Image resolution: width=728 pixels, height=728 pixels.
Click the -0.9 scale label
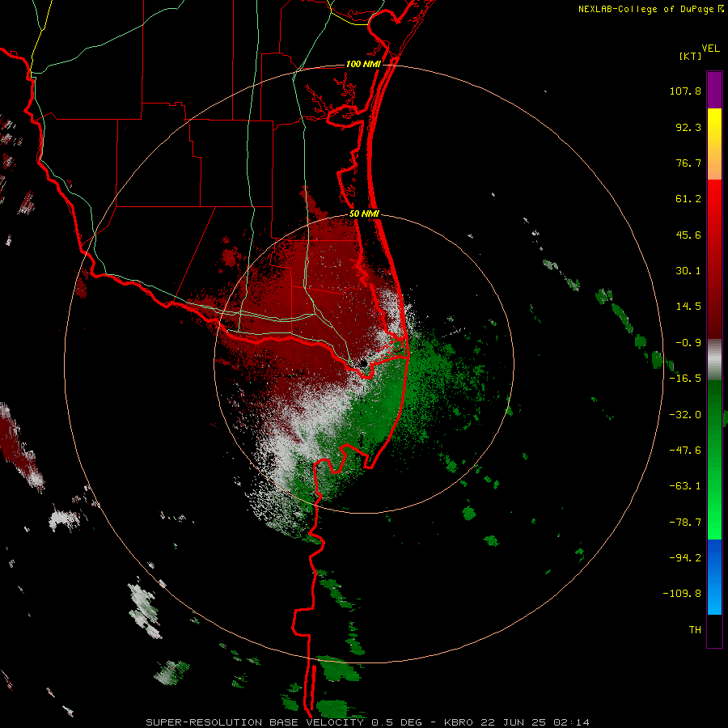tap(688, 343)
